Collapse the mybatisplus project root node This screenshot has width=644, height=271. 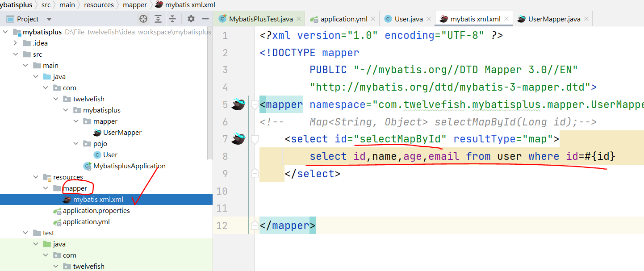pyautogui.click(x=5, y=32)
